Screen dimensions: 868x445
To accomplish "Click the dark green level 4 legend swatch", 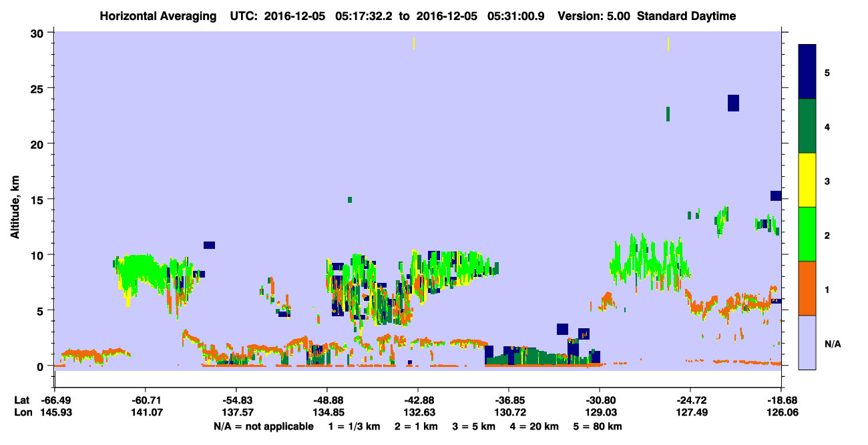I will tap(807, 126).
